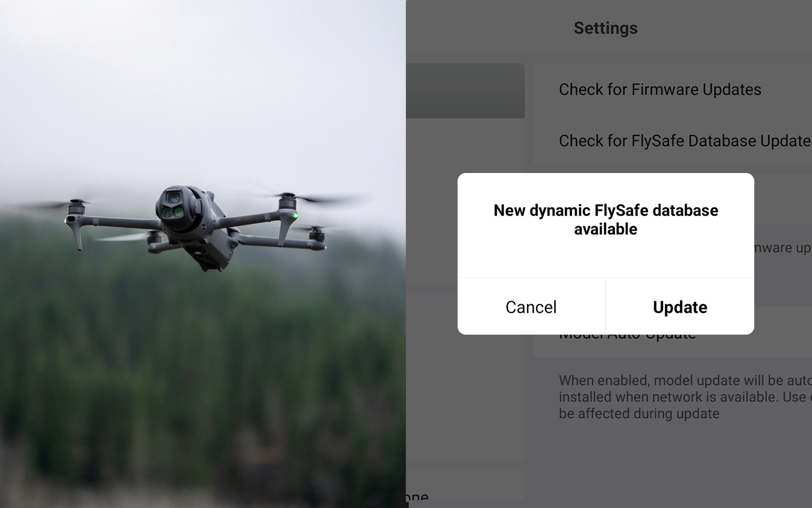
Task: Click the green LED on drone's left arm
Action: click(65, 221)
